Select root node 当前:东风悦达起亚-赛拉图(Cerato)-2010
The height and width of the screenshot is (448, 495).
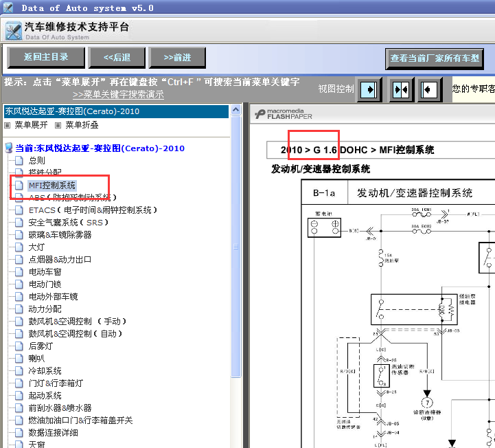pyautogui.click(x=100, y=148)
